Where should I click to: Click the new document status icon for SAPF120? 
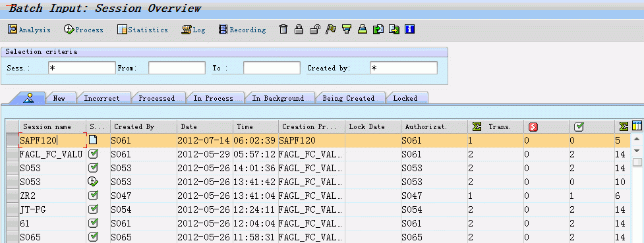click(93, 140)
